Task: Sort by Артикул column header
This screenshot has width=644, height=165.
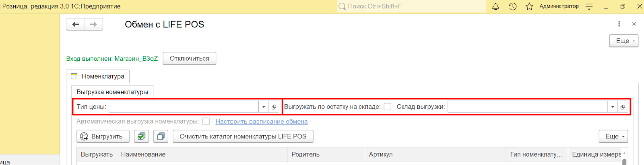Action: pos(435,154)
